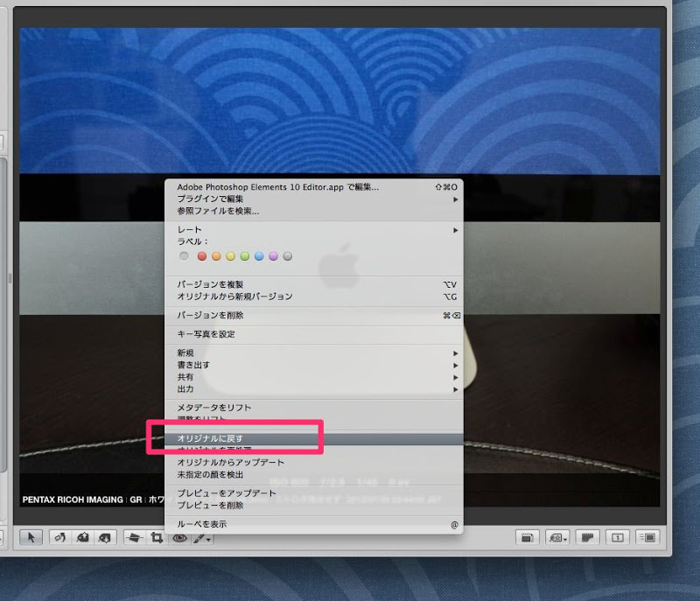700x601 pixels.
Task: Select ルーペを表示 in the menu
Action: (314, 524)
